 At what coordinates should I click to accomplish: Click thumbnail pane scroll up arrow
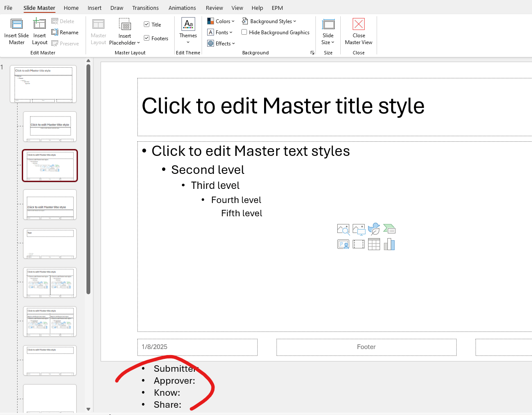(88, 61)
